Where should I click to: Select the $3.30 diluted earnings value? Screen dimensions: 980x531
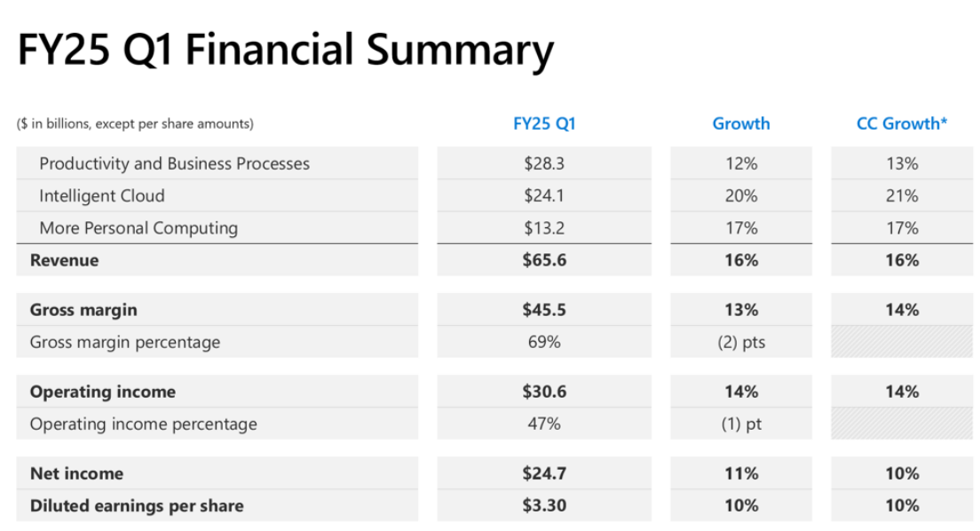pyautogui.click(x=544, y=505)
